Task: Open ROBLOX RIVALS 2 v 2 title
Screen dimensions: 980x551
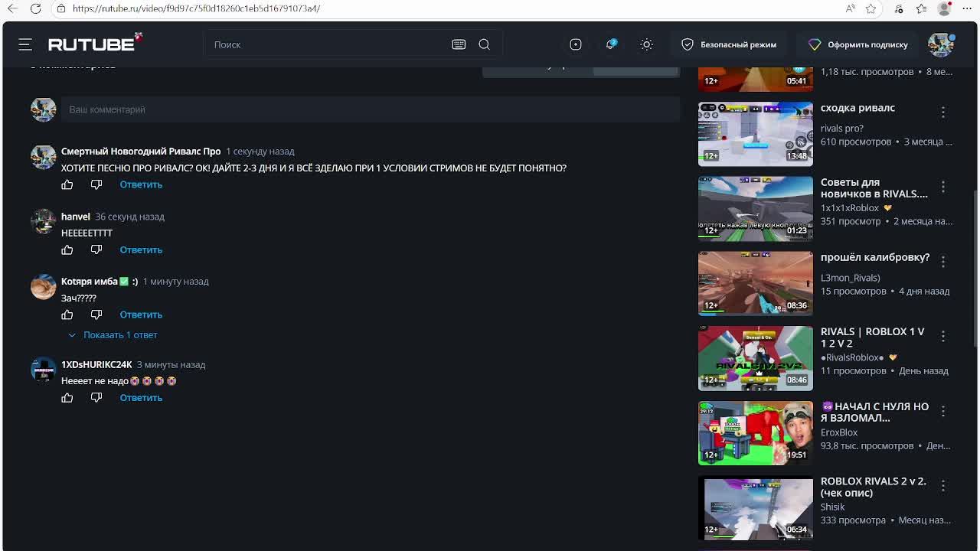Action: (874, 487)
